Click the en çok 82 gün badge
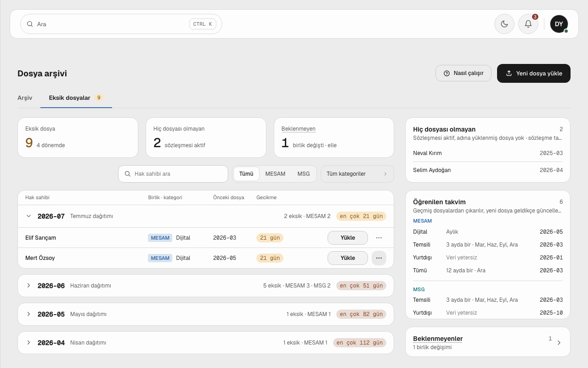 pos(361,314)
